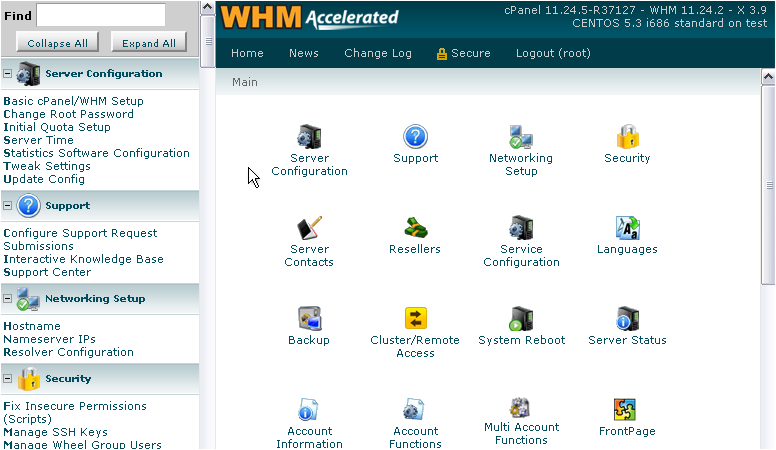Click the sidebar Security padlock icon
776x450 pixels.
click(x=28, y=379)
